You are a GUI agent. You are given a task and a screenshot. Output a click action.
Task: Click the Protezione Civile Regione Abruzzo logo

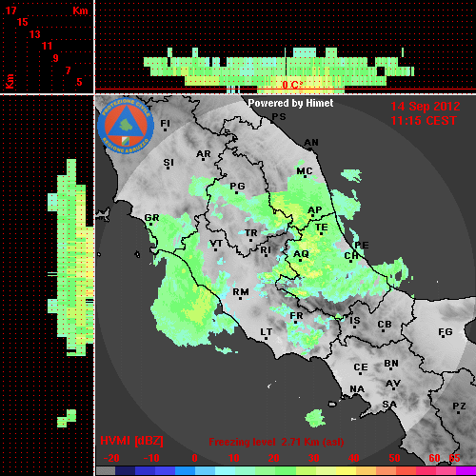click(x=126, y=126)
